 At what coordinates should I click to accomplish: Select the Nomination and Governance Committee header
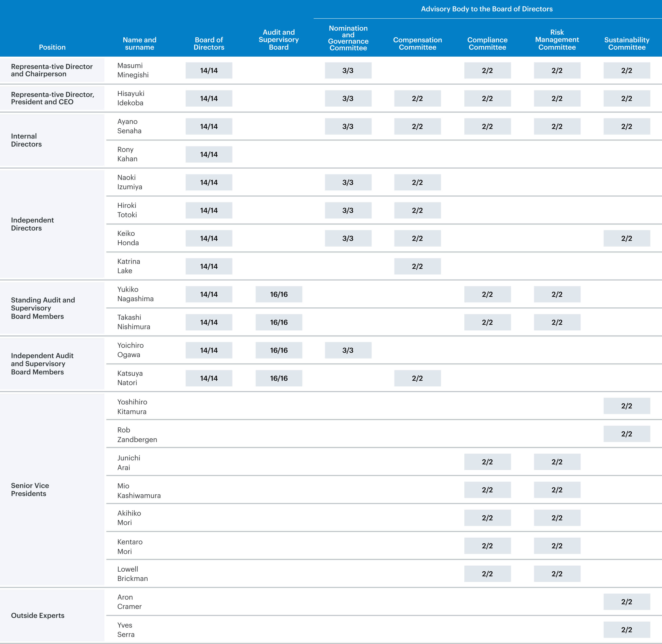tap(348, 38)
